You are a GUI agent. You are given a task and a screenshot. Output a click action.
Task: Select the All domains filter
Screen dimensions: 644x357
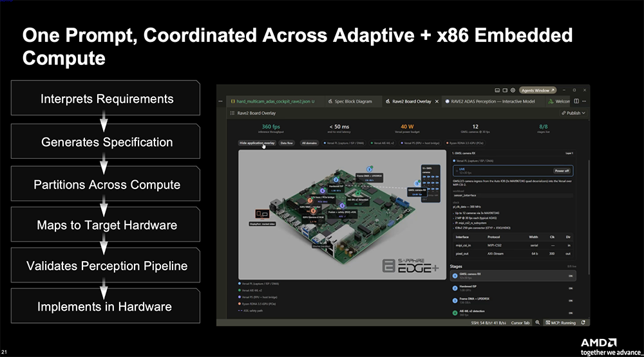point(309,143)
